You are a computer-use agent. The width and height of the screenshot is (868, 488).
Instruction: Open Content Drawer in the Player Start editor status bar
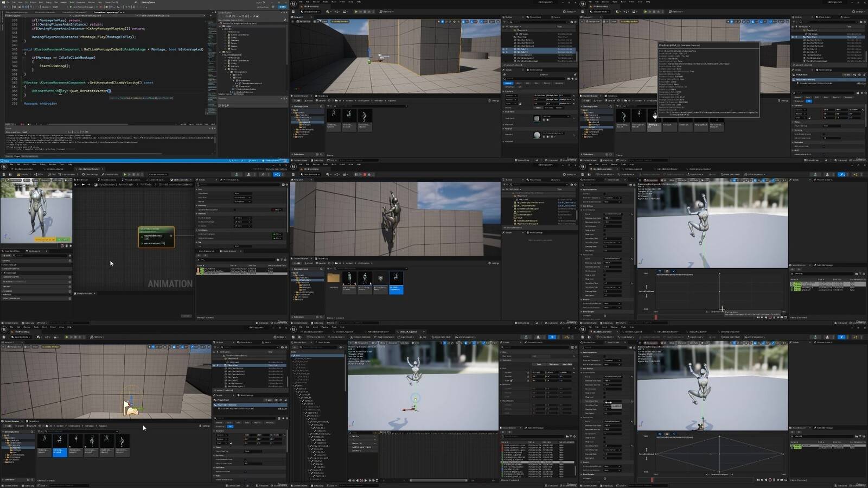(10, 485)
